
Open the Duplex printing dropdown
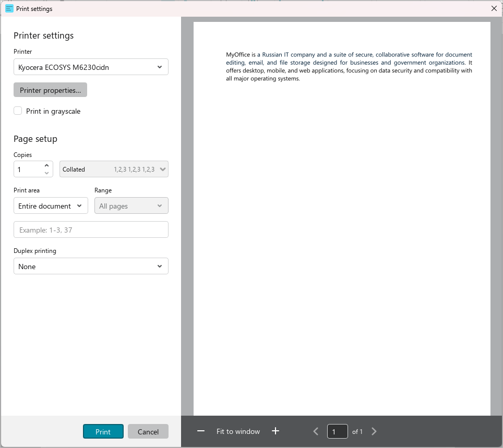(x=91, y=266)
